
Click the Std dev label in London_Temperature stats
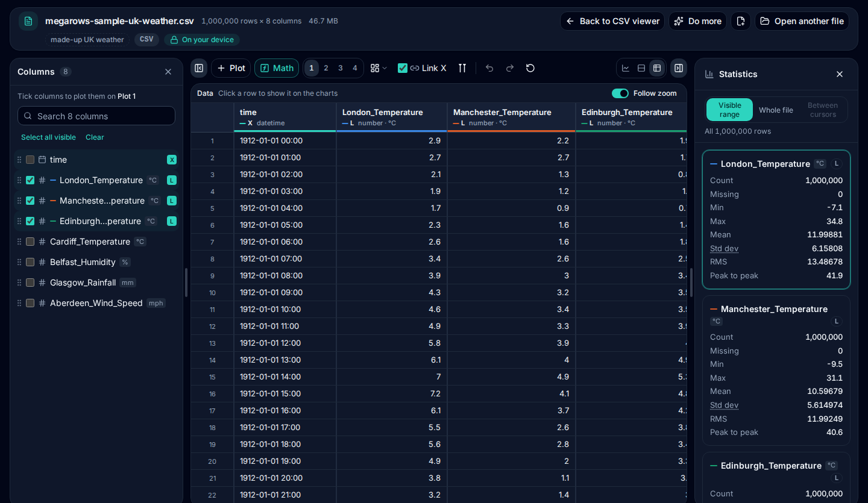coord(724,248)
